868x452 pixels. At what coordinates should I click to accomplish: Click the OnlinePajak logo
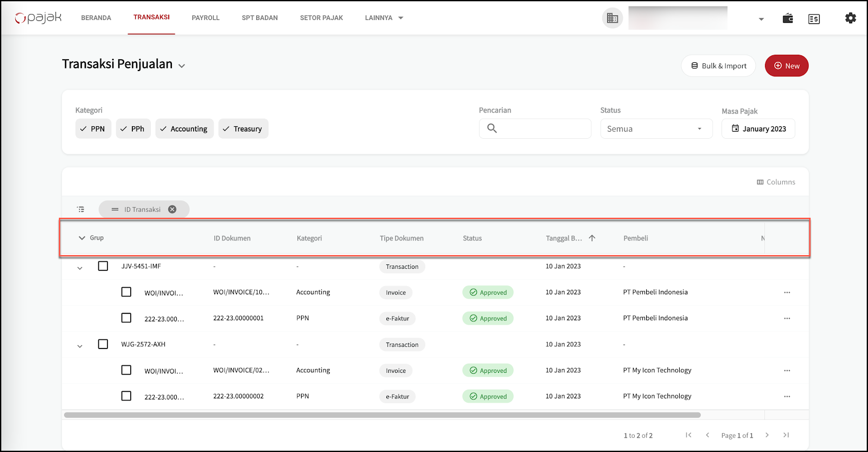pyautogui.click(x=38, y=18)
